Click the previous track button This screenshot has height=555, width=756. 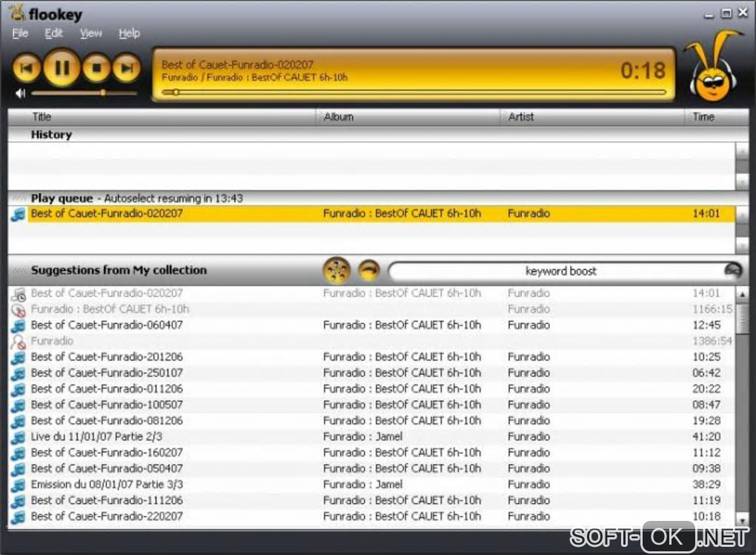27,68
